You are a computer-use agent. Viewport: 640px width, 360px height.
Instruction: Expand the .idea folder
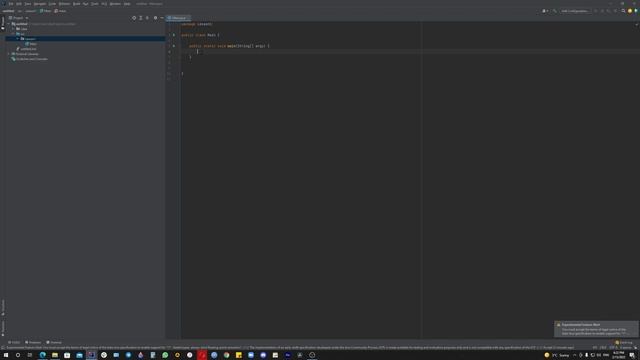pyautogui.click(x=13, y=29)
